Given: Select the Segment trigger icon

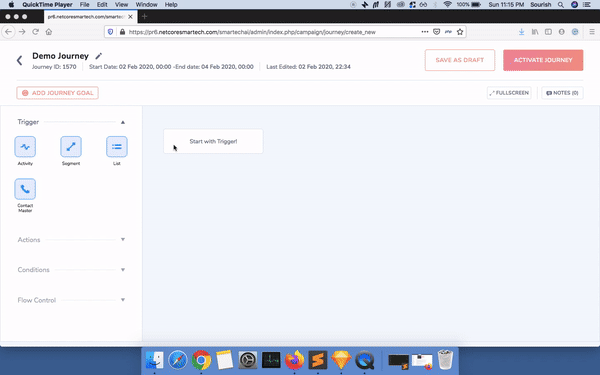Looking at the screenshot, I should click(71, 147).
